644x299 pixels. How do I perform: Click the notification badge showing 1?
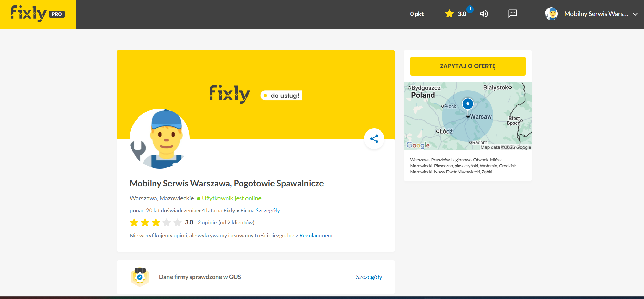coord(470,9)
